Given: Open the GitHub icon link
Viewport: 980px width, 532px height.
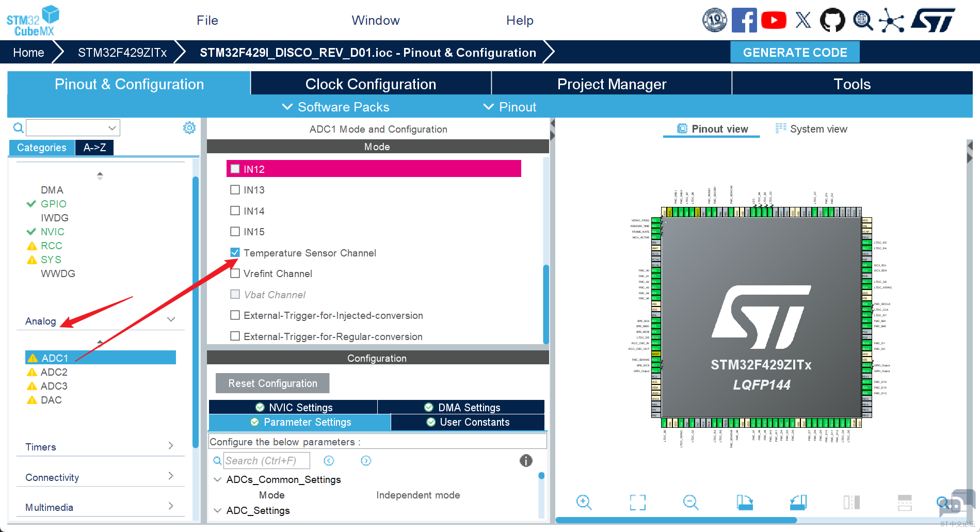Looking at the screenshot, I should (832, 21).
